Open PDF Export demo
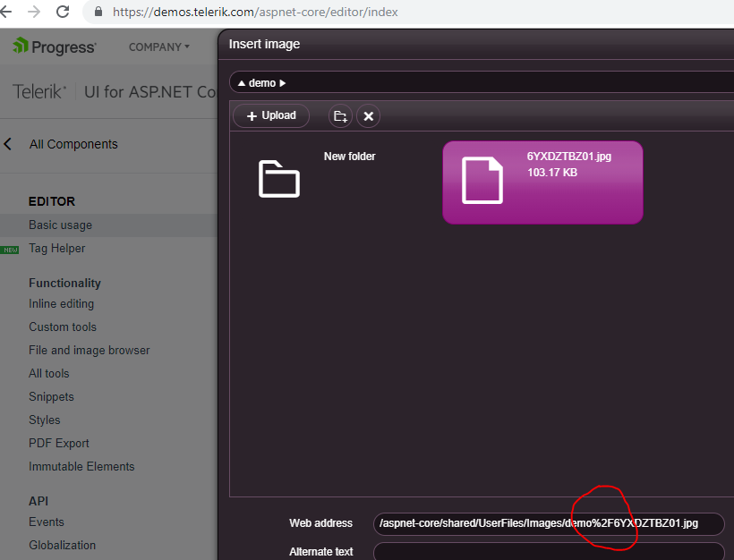The height and width of the screenshot is (560, 734). pos(59,443)
